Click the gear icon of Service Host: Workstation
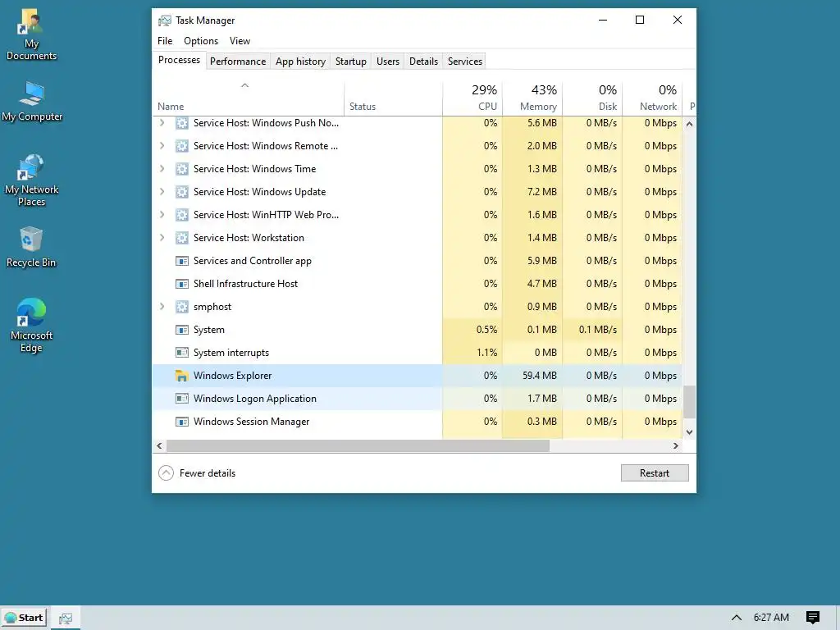Viewport: 840px width, 630px height. tap(182, 238)
